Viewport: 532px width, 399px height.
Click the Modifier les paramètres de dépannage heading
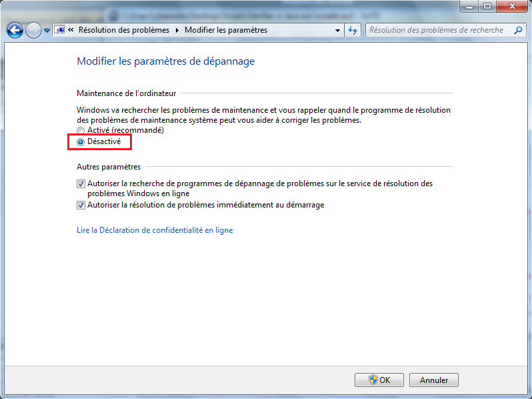[165, 61]
